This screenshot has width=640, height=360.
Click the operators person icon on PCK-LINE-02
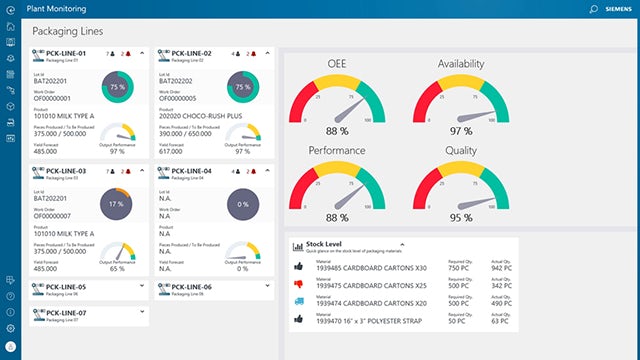pos(238,54)
